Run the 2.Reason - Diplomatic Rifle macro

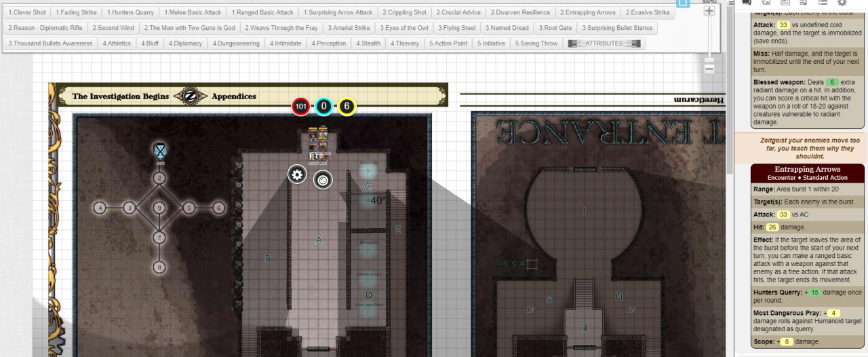pyautogui.click(x=45, y=28)
